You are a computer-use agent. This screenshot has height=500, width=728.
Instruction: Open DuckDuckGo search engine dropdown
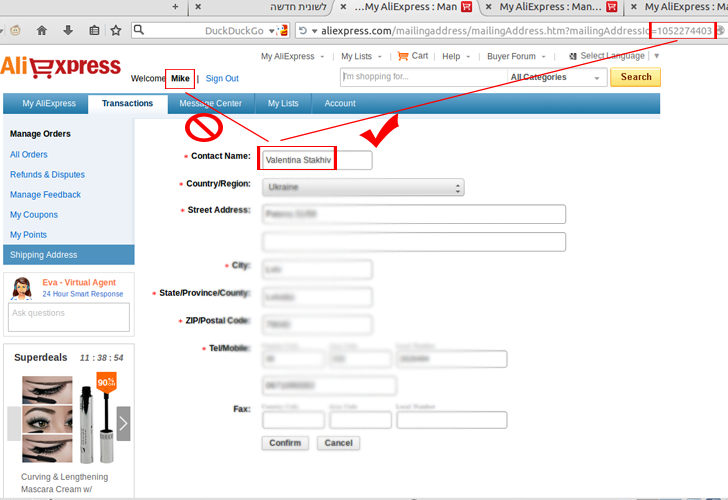click(272, 31)
